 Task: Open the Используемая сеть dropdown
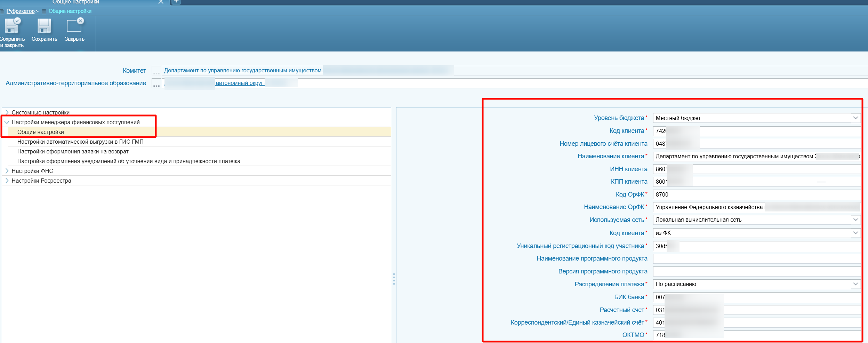[855, 220]
